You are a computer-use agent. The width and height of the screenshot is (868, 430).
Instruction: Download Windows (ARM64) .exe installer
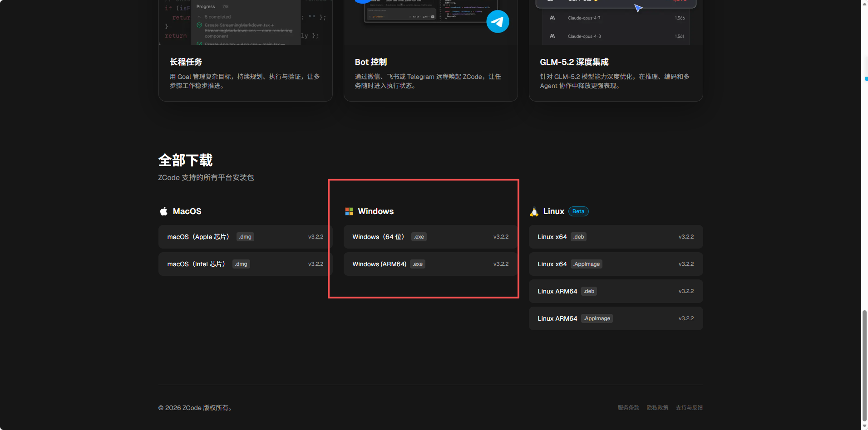pyautogui.click(x=430, y=264)
